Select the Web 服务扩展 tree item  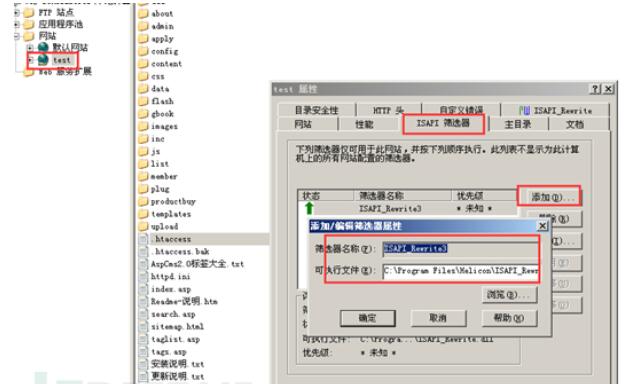coord(65,72)
